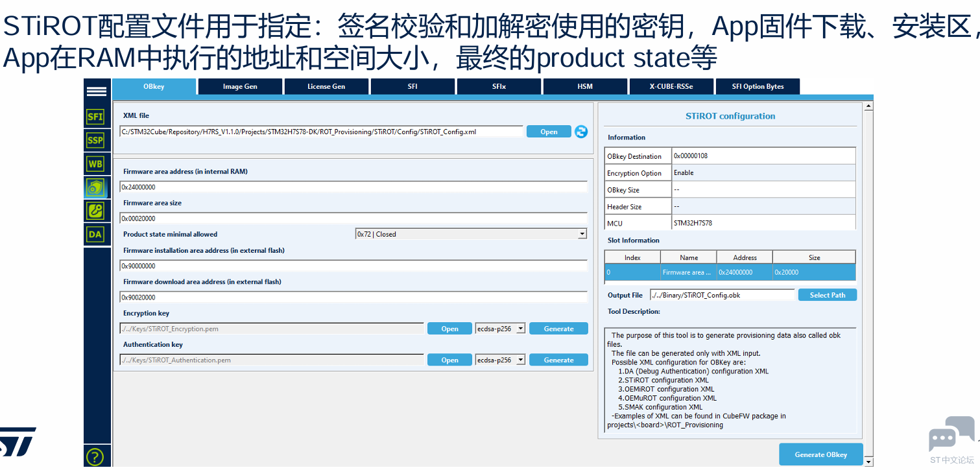Click the Authentication key path field
Image resolution: width=980 pixels, height=470 pixels.
[x=272, y=360]
